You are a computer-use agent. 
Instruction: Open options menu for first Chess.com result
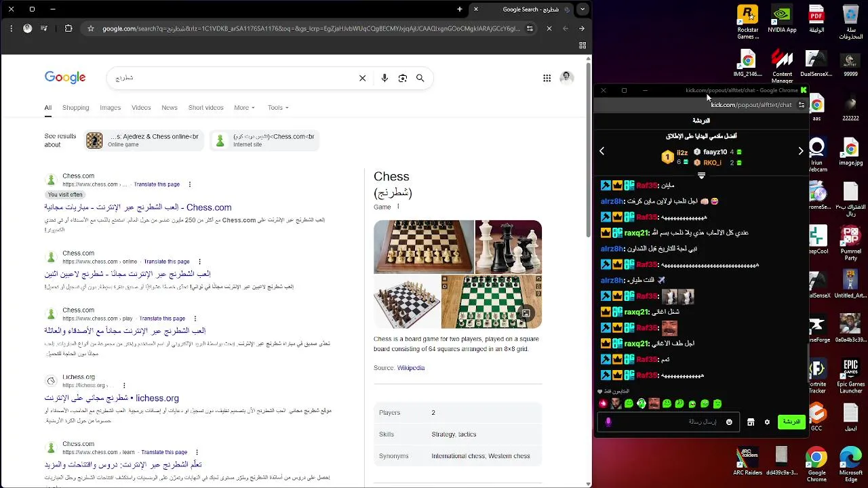point(189,184)
